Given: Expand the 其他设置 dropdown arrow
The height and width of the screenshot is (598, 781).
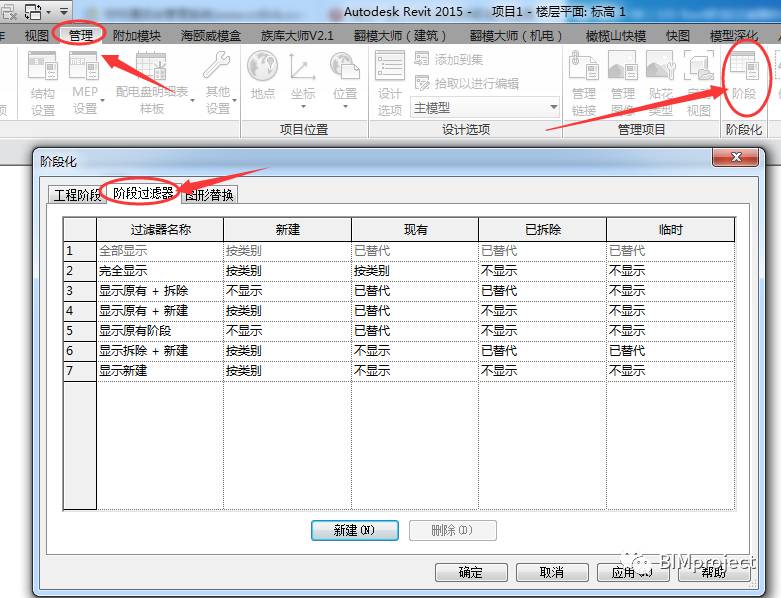Looking at the screenshot, I should coord(234,101).
